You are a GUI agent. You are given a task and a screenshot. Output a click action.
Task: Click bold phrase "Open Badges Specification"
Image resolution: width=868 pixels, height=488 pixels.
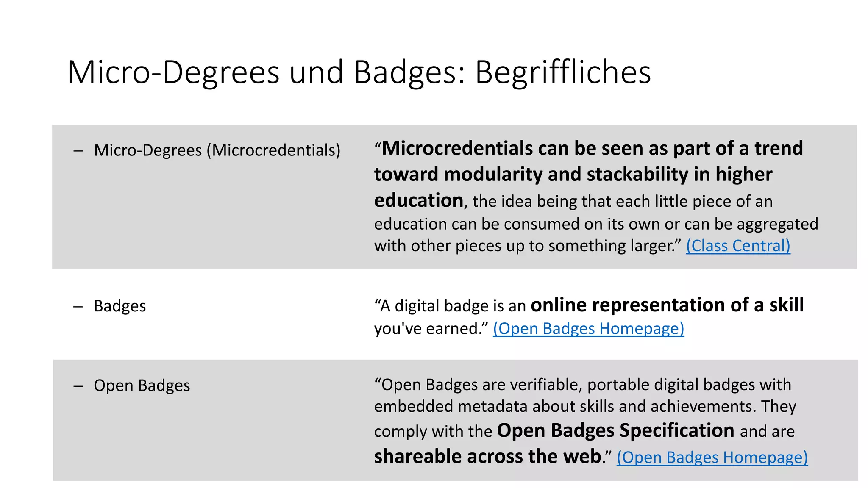coord(615,430)
